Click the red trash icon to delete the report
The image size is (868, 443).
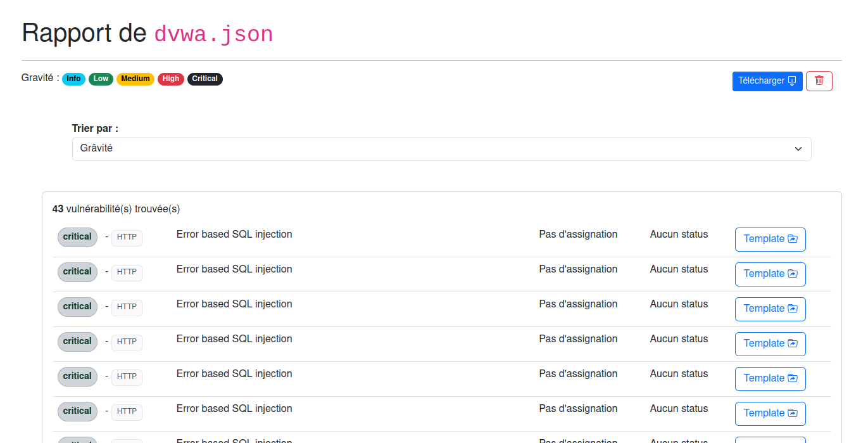click(819, 80)
